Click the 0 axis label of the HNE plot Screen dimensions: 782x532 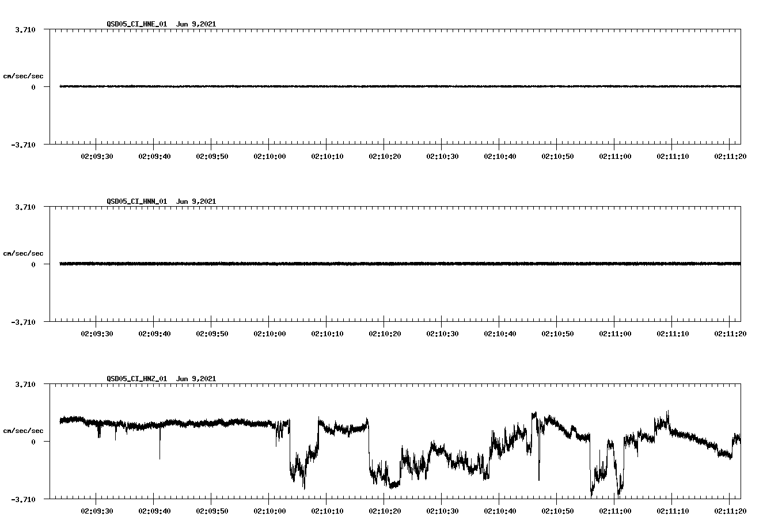[x=33, y=87]
